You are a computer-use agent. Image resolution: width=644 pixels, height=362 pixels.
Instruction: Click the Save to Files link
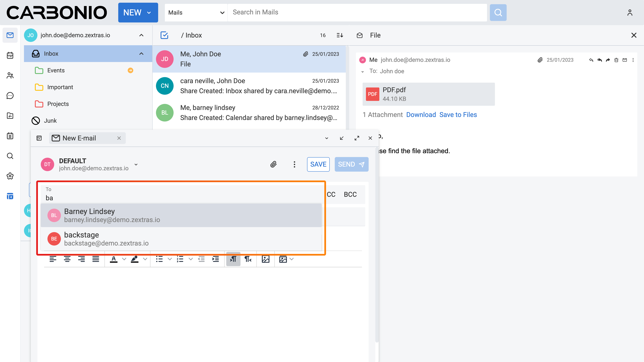[458, 115]
